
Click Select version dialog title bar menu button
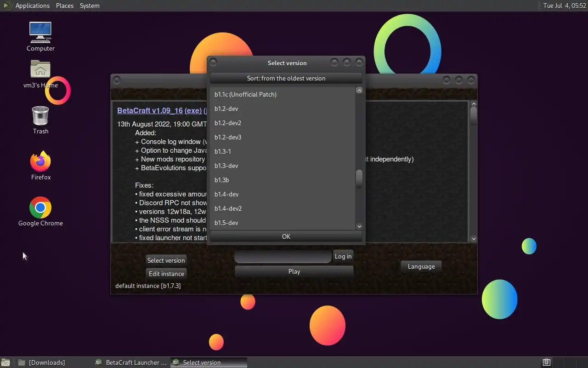[213, 62]
